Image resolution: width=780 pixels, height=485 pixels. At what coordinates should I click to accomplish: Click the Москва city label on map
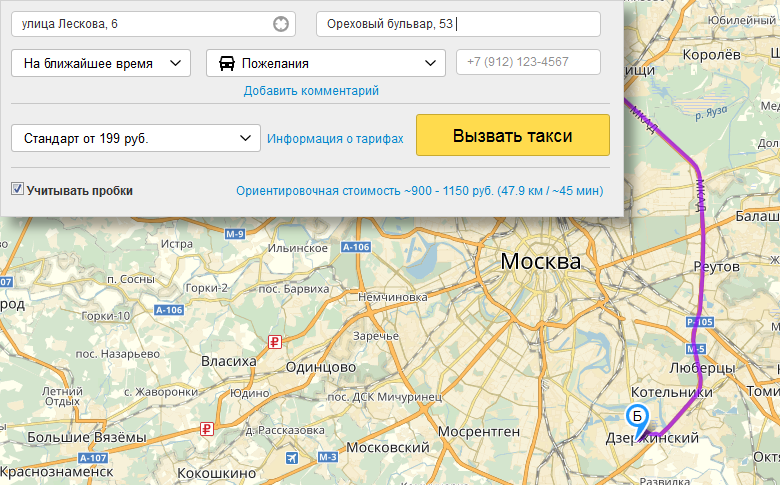541,261
